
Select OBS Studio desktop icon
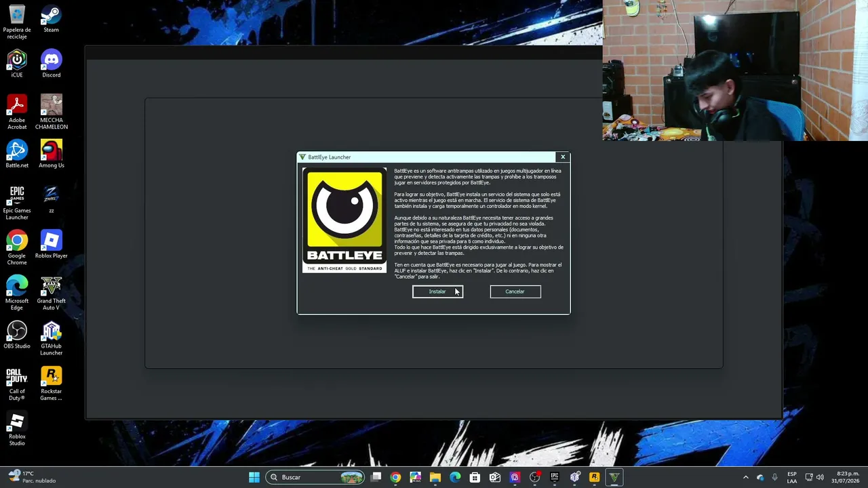[17, 335]
